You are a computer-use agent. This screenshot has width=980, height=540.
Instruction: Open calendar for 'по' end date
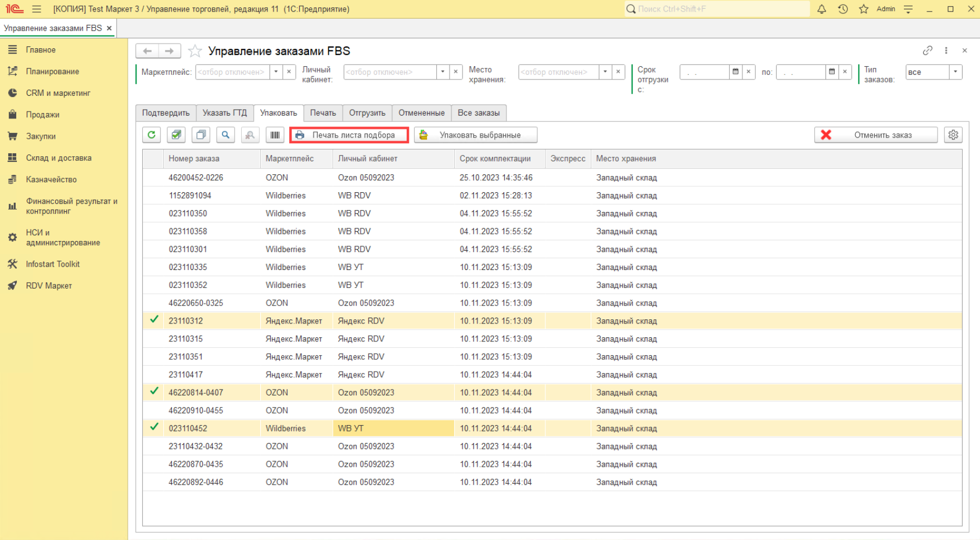(x=832, y=72)
